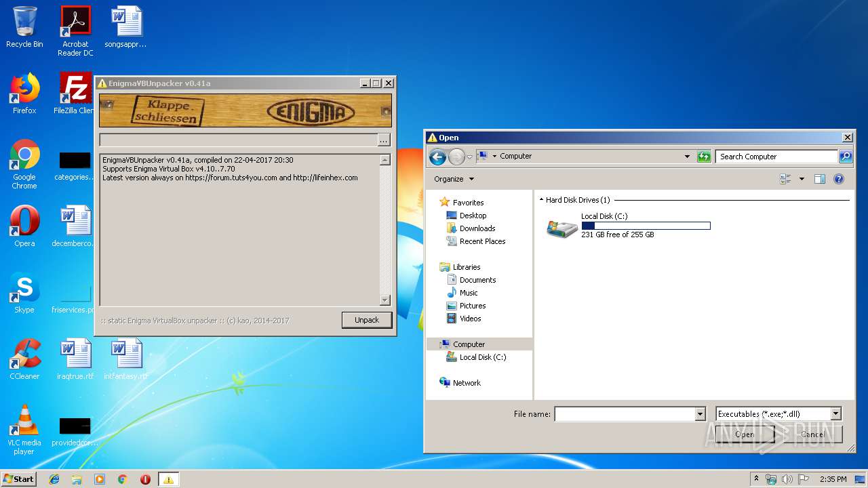Launch Google Chrome desktop shortcut

click(x=24, y=164)
